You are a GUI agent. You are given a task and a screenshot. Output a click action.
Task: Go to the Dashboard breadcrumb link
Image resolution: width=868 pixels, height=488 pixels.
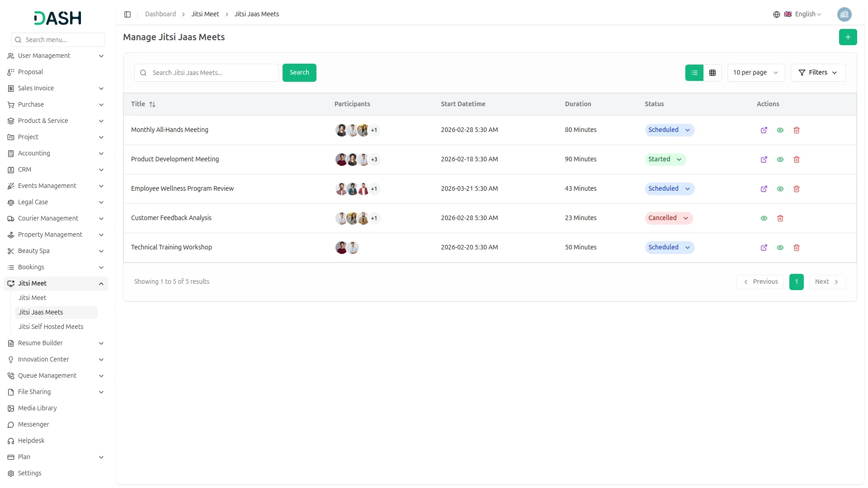pos(160,14)
